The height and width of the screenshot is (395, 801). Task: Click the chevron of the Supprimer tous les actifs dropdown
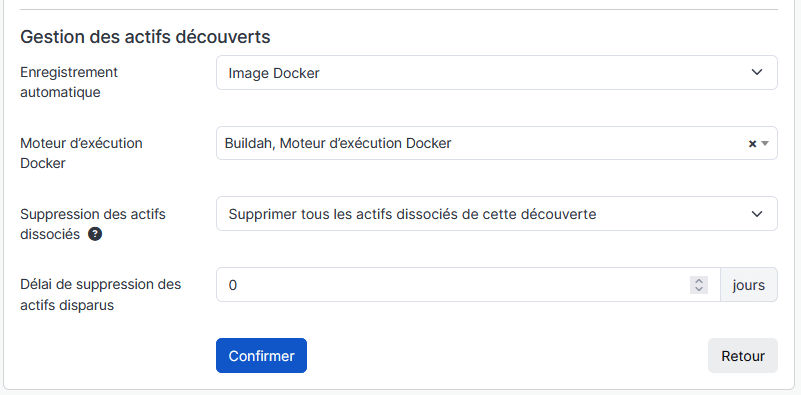[x=757, y=214]
